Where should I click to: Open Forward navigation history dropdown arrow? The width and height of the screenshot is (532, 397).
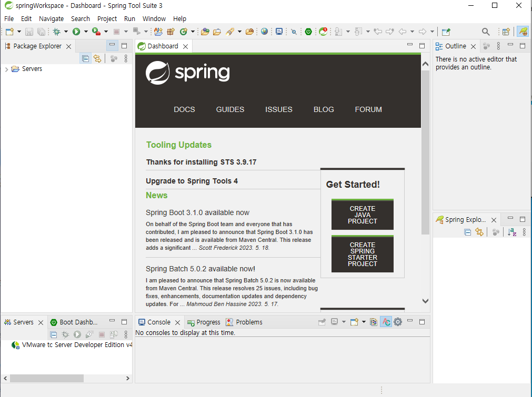point(432,32)
